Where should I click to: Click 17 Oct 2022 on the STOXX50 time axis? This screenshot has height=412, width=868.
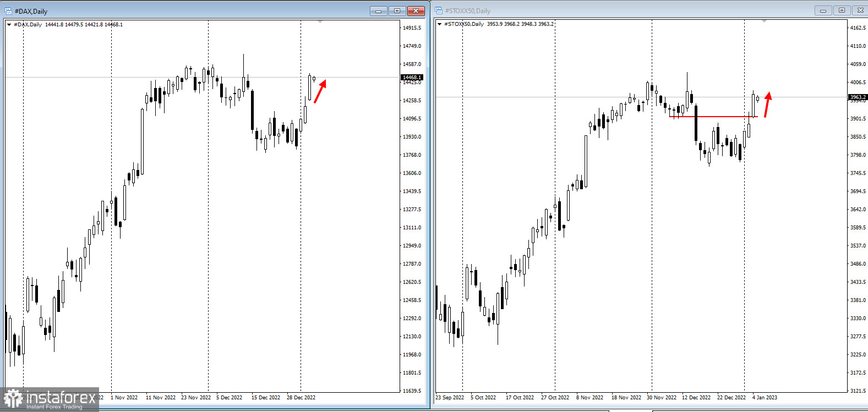tap(520, 398)
